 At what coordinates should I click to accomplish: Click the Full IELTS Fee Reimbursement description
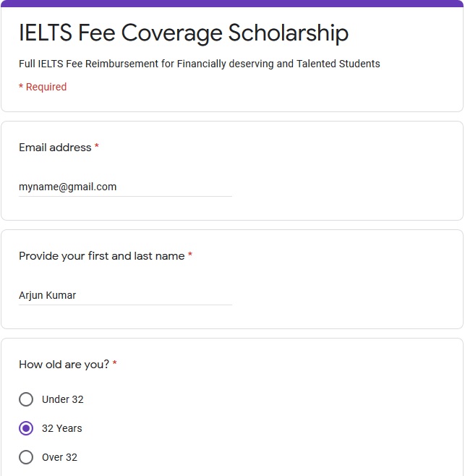click(x=200, y=64)
